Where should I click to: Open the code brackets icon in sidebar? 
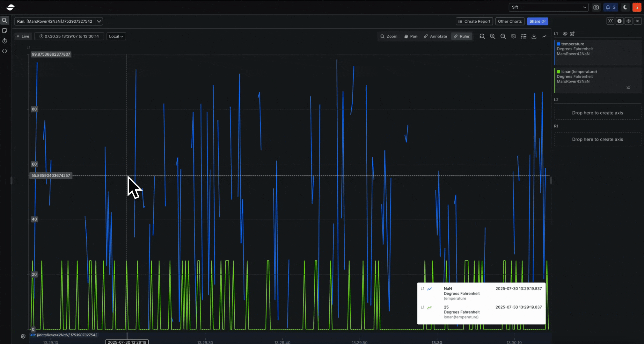tap(4, 51)
